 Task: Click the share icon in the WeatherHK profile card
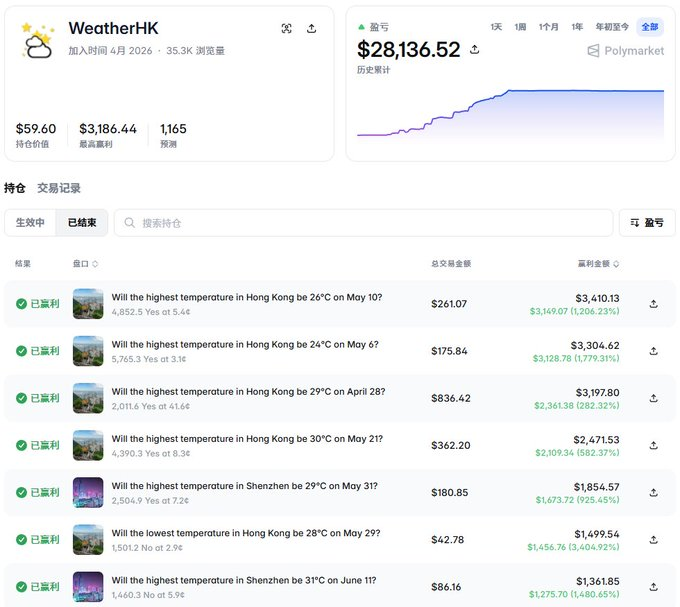click(311, 29)
